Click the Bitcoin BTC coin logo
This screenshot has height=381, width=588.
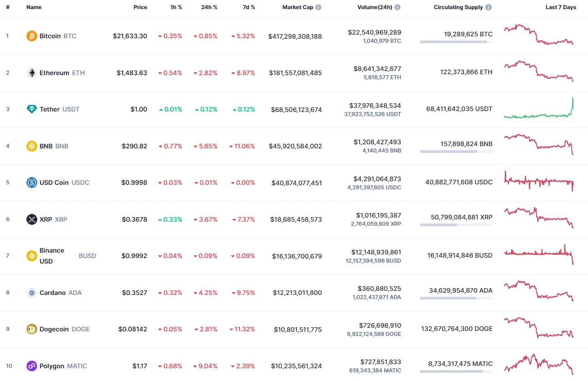point(31,36)
